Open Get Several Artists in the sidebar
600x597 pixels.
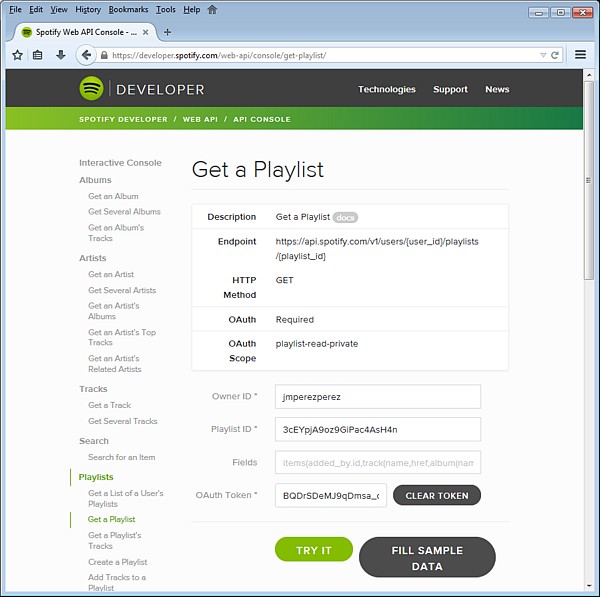click(122, 290)
